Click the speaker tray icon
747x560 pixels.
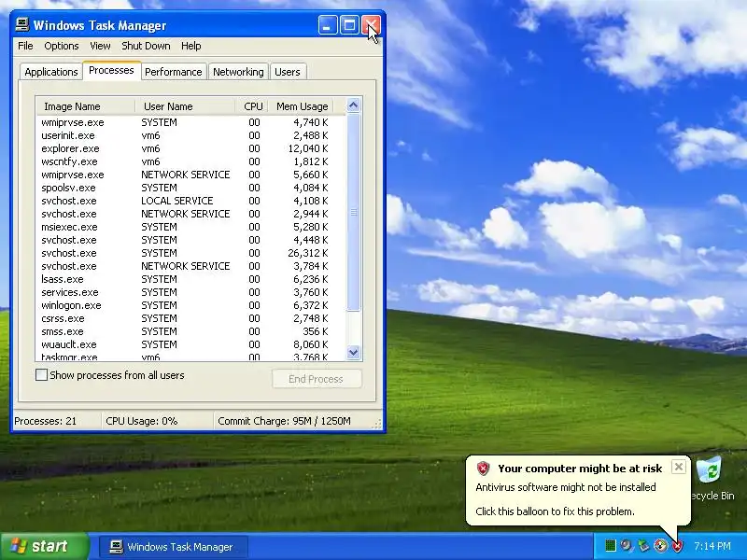tap(627, 546)
